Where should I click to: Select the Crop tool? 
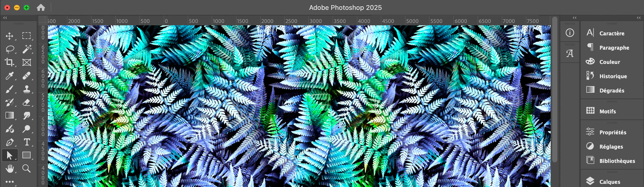10,62
